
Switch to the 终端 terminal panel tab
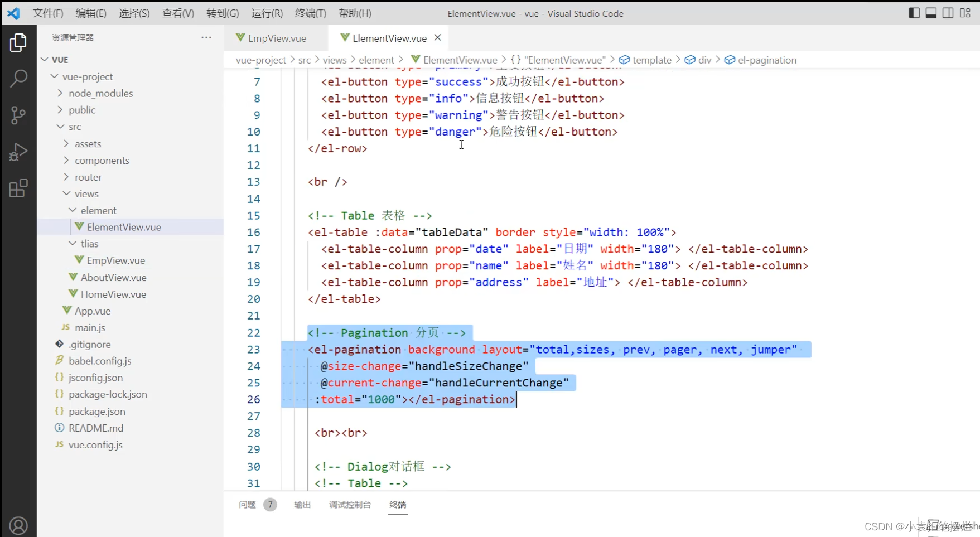coord(398,505)
